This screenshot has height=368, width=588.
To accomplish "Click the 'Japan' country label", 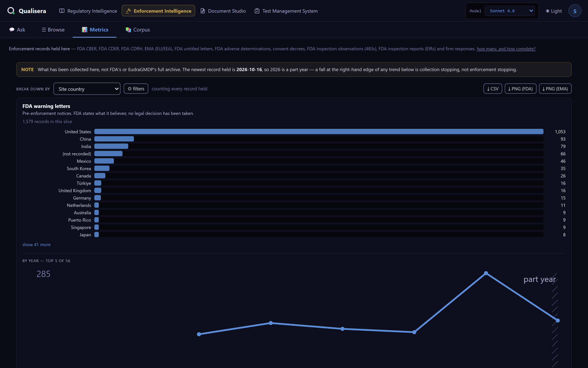I will point(85,235).
